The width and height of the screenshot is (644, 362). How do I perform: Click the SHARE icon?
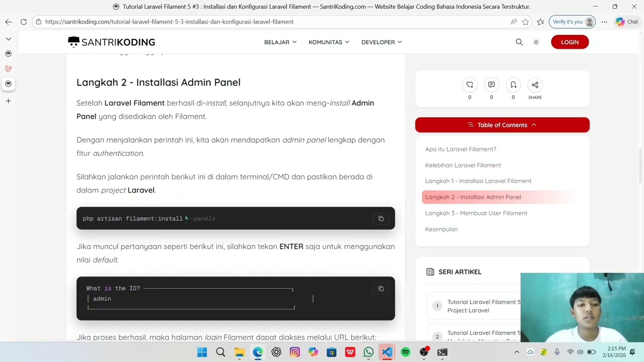[x=535, y=85]
